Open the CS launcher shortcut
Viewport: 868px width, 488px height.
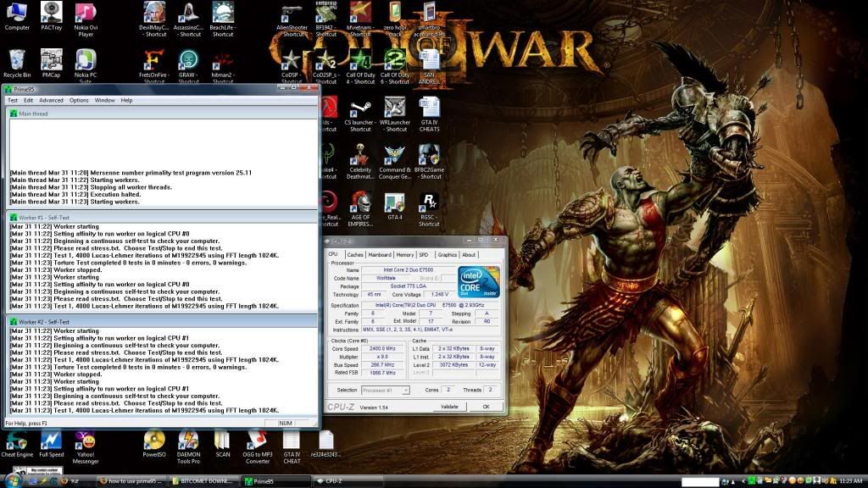pyautogui.click(x=359, y=114)
